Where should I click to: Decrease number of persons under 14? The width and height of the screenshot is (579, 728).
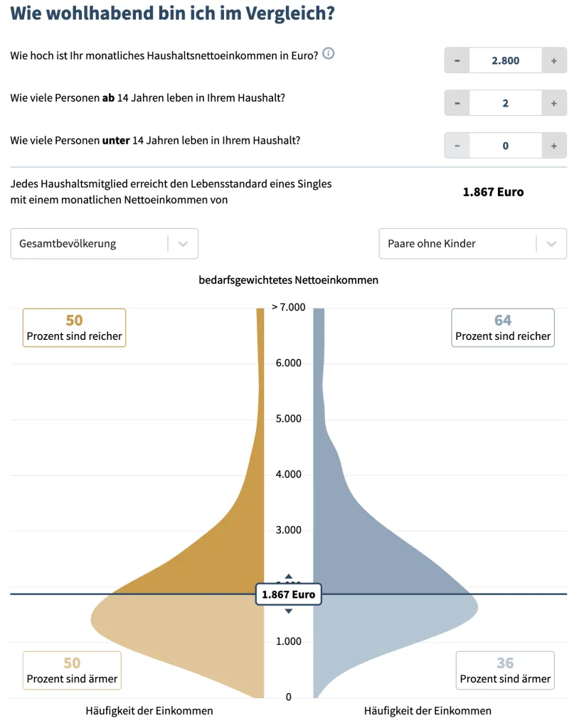click(x=457, y=146)
